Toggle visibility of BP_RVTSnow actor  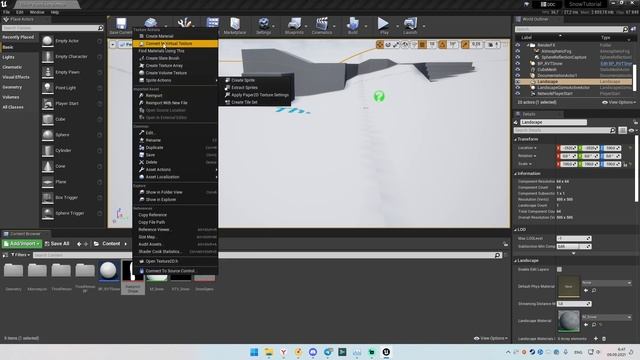(x=518, y=64)
